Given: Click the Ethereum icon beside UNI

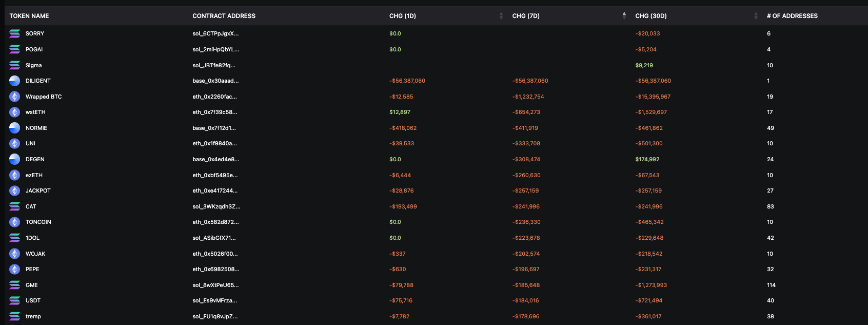Looking at the screenshot, I should (15, 143).
